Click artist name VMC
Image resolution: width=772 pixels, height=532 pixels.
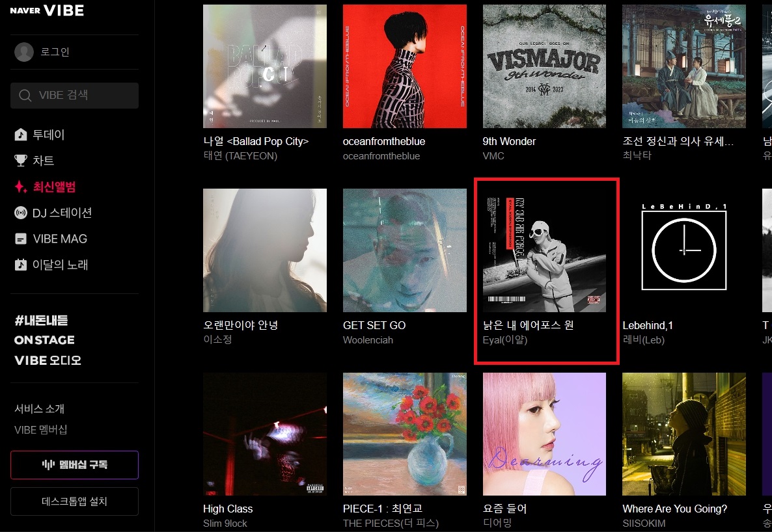pos(493,156)
